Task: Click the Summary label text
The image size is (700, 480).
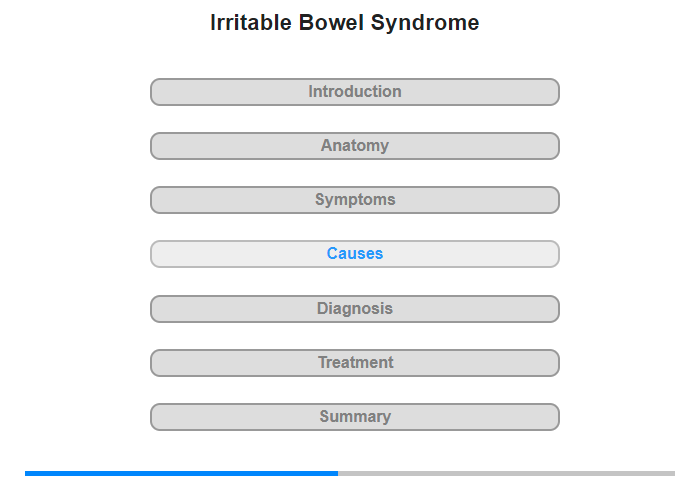Action: (x=355, y=417)
